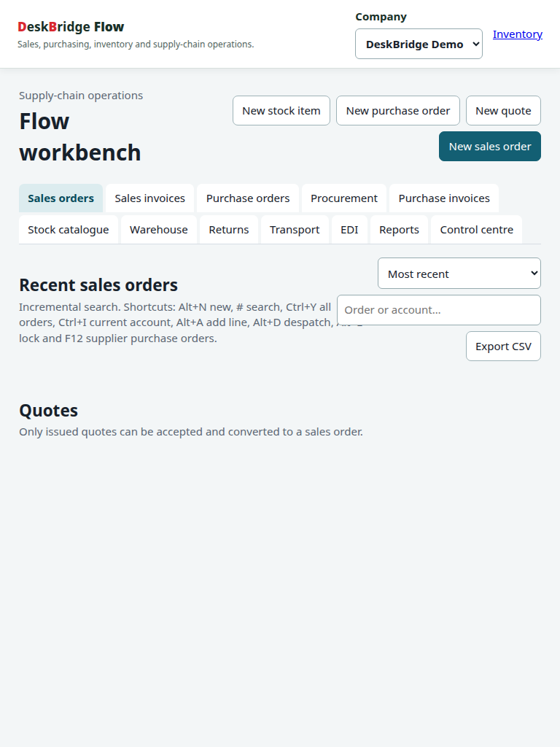Select the Sales orders tab
Image resolution: width=560 pixels, height=747 pixels.
point(61,198)
